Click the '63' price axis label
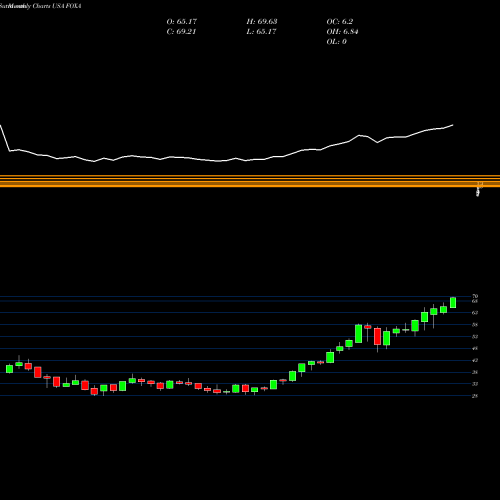The width and height of the screenshot is (500, 500). 475,313
